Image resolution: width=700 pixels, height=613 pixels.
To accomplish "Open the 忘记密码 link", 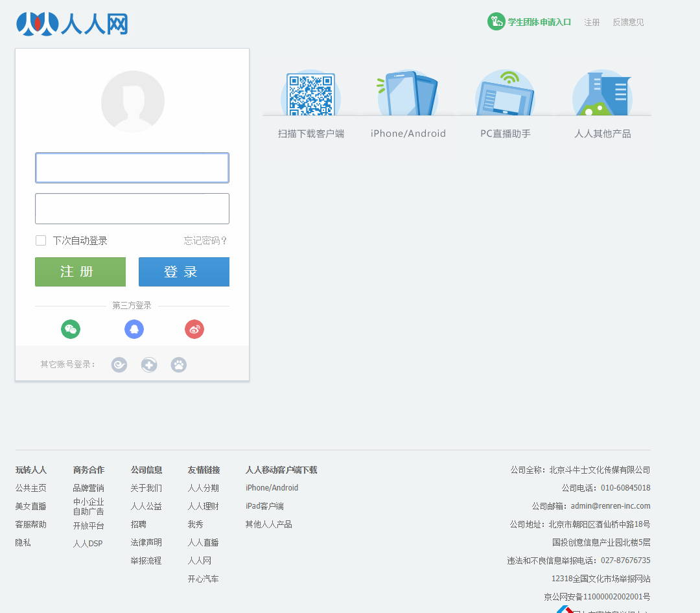I will point(205,240).
